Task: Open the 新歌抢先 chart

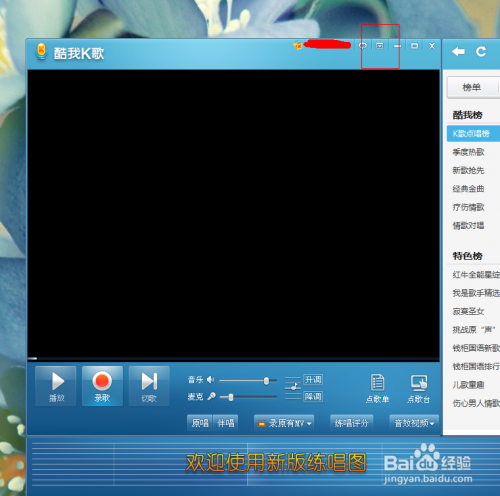Action: point(468,170)
